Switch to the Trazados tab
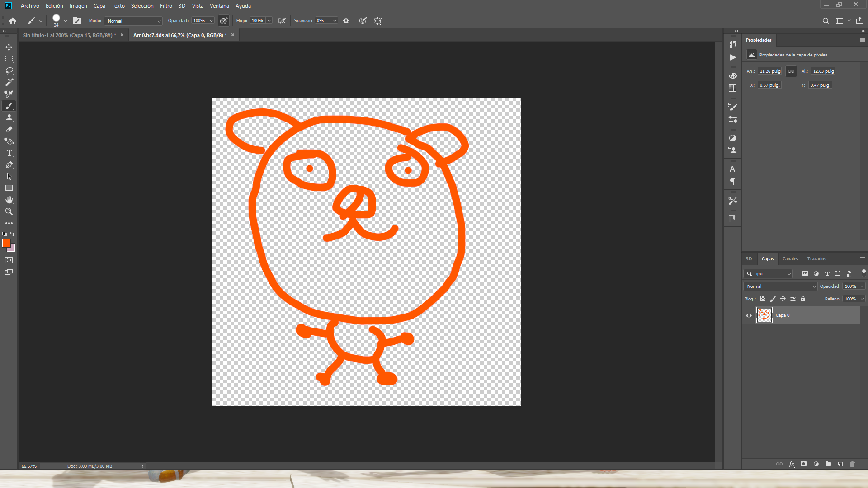The width and height of the screenshot is (868, 488). (x=816, y=259)
